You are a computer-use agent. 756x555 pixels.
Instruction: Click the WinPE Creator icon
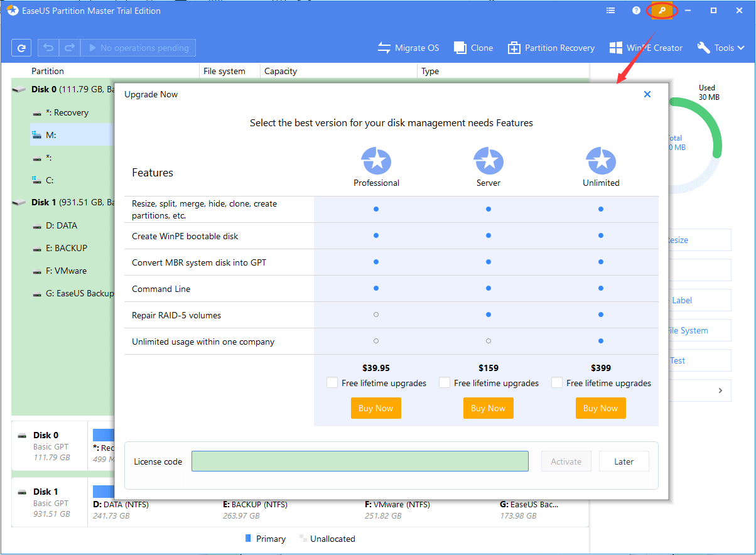coord(616,48)
